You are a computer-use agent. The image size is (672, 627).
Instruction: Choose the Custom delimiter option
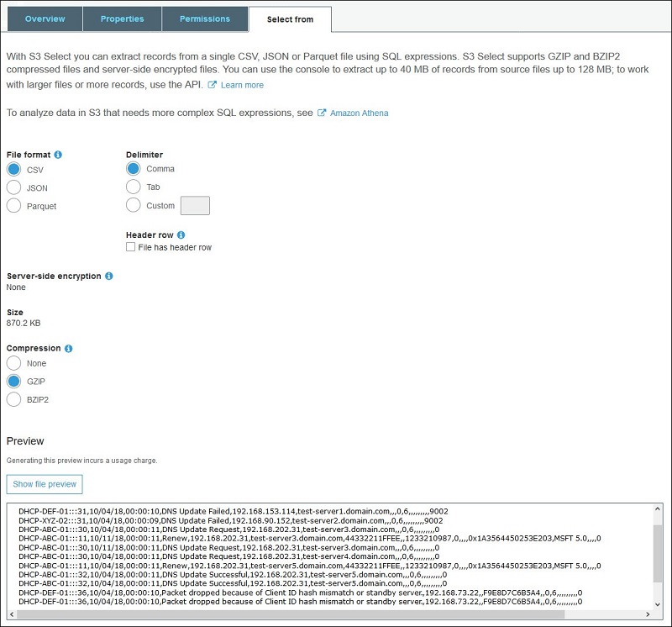(134, 205)
